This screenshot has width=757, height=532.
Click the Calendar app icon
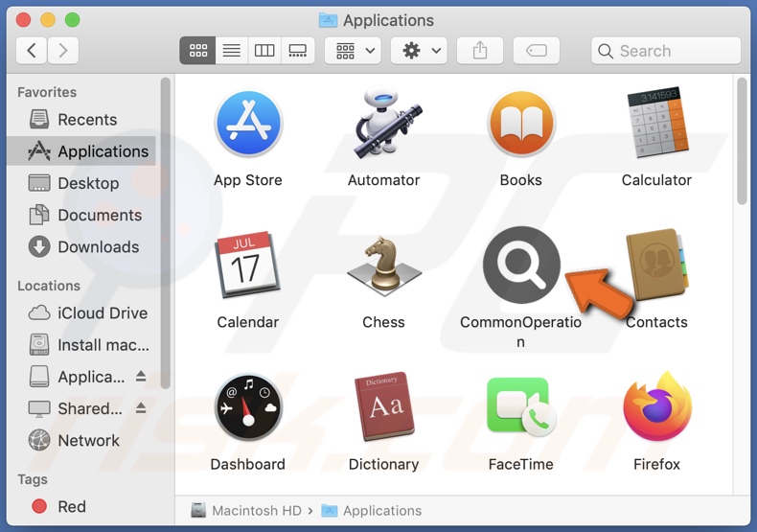point(248,265)
